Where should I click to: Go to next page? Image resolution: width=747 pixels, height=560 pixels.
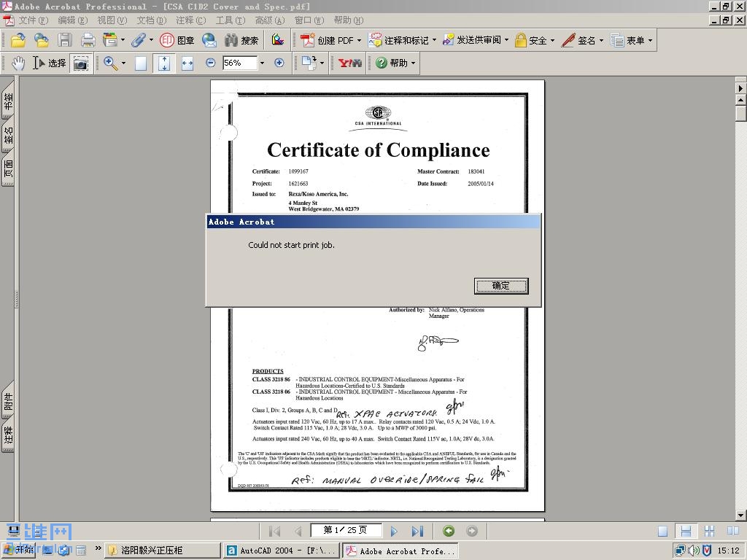click(x=394, y=531)
